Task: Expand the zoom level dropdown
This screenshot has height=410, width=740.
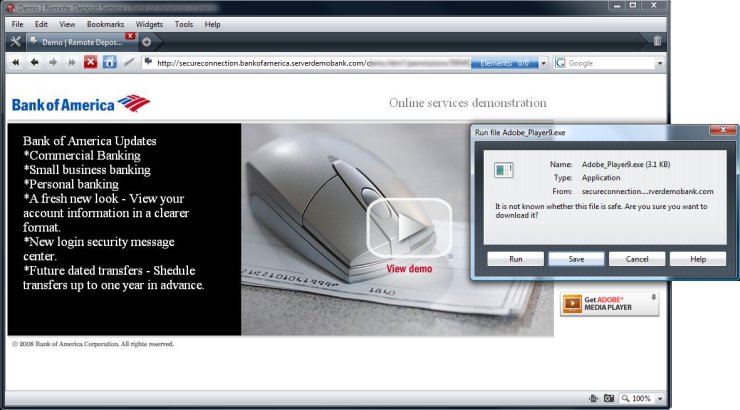Action: click(x=659, y=398)
